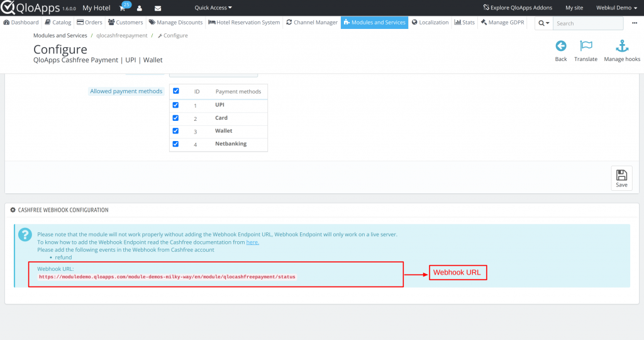
Task: Click the Payment methods column header
Action: tap(238, 92)
